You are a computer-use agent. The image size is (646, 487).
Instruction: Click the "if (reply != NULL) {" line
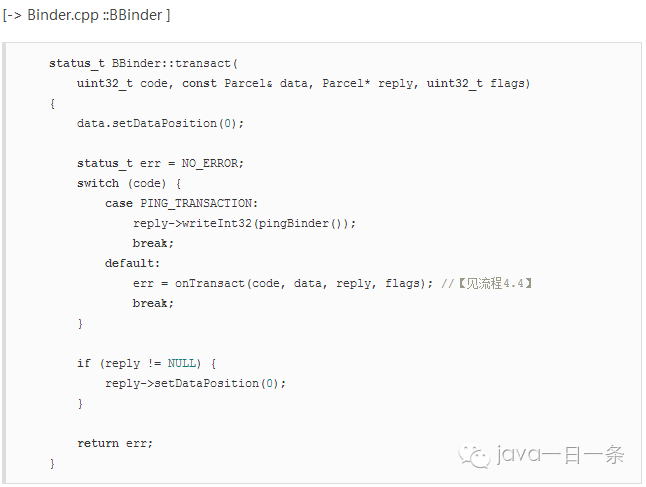[146, 363]
